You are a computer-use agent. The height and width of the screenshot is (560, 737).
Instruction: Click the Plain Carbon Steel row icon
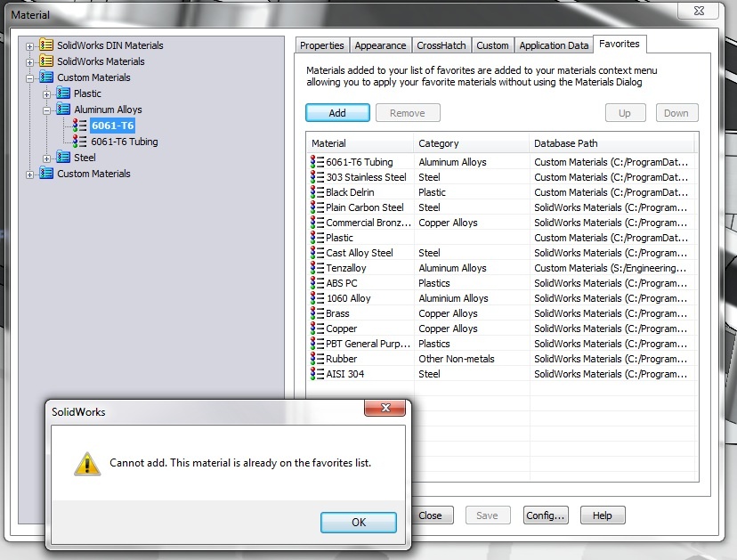click(x=317, y=207)
